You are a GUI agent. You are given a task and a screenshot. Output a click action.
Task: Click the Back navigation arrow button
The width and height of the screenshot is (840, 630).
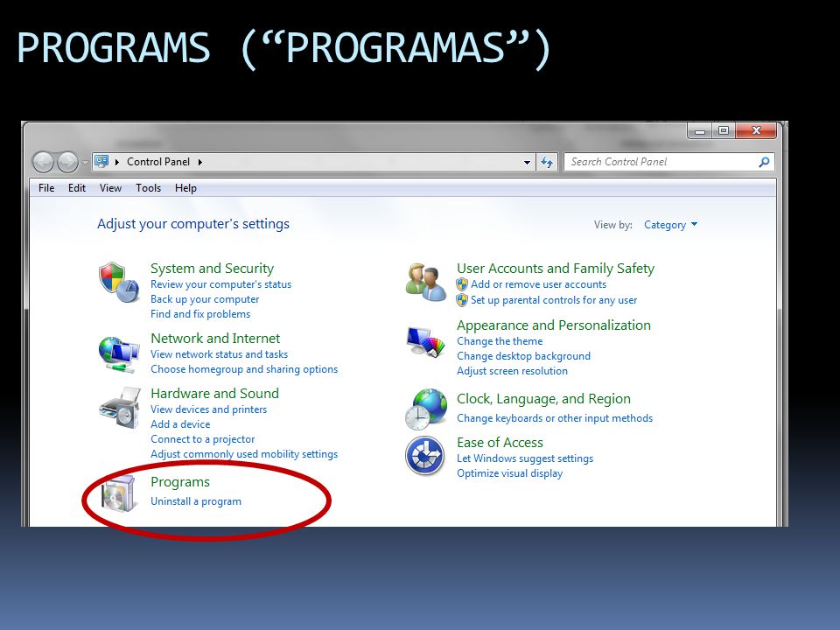(x=44, y=162)
